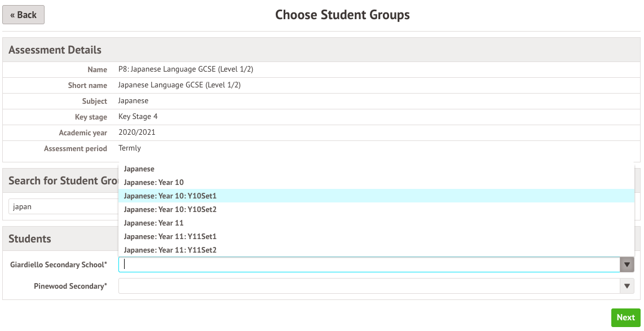Click the 'Choose Student Groups' page title

tap(342, 15)
